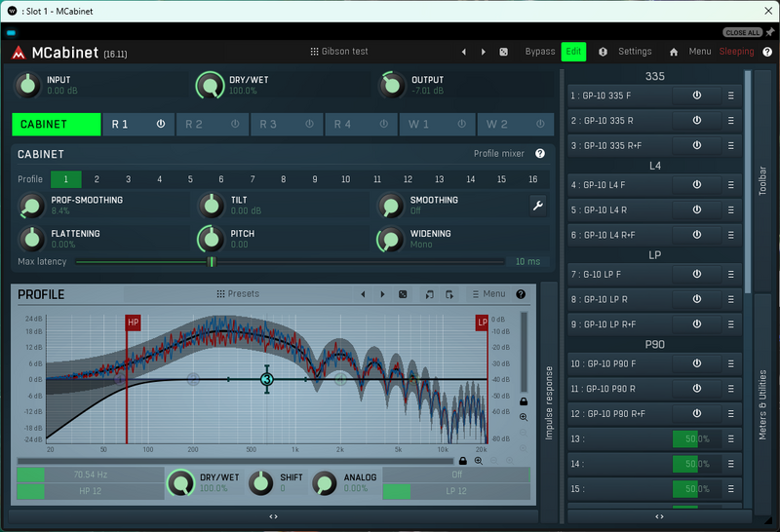Open the Profile Menu dropdown
Screen dimensions: 780x532
[489, 294]
